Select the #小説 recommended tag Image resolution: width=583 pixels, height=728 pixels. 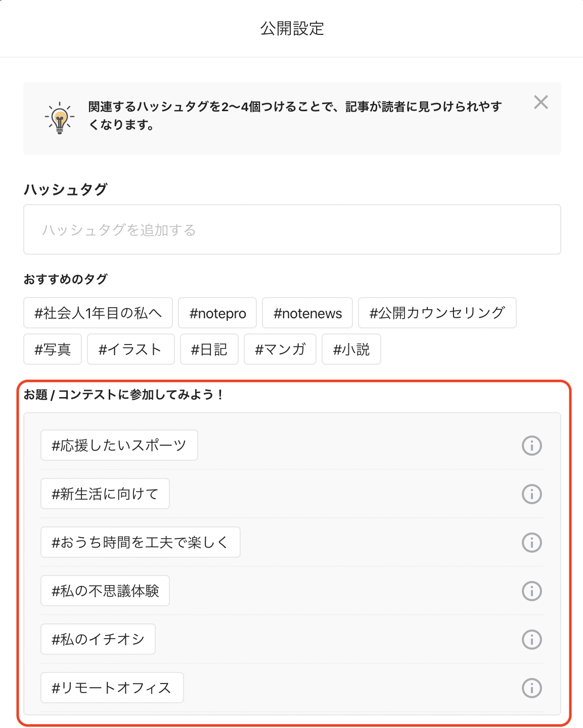pyautogui.click(x=351, y=349)
